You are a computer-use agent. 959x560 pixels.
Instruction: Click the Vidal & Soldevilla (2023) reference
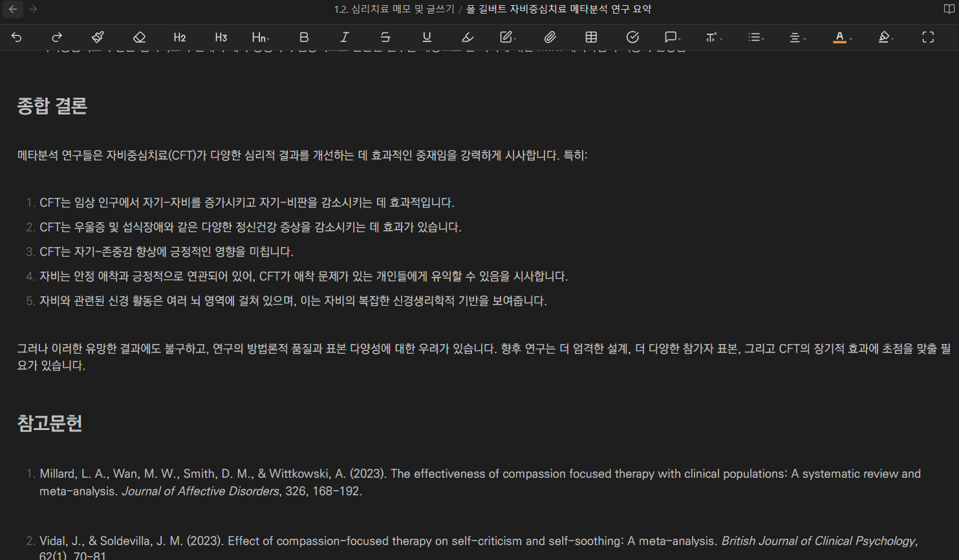click(x=479, y=548)
